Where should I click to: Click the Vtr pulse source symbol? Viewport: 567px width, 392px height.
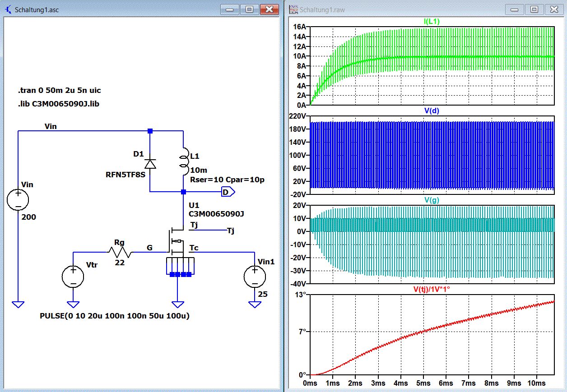click(x=73, y=277)
